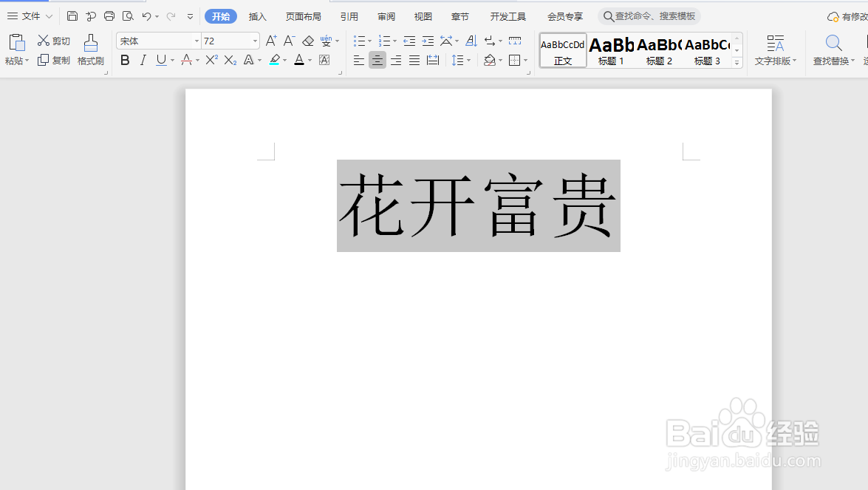The width and height of the screenshot is (868, 490).
Task: Open Print Preview icon
Action: click(128, 16)
